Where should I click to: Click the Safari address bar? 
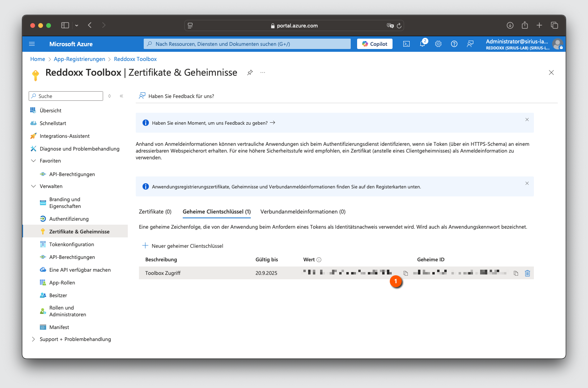(294, 25)
